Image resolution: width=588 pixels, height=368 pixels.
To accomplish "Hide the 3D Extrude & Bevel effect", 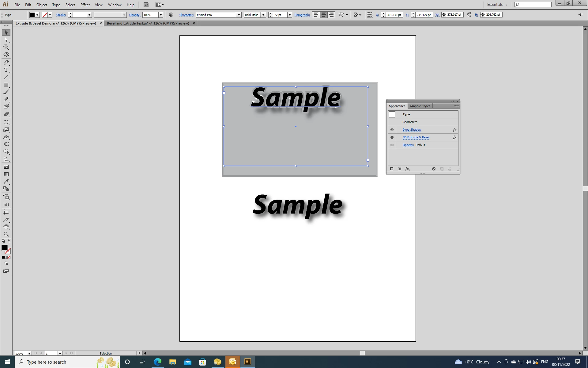I will coord(392,137).
